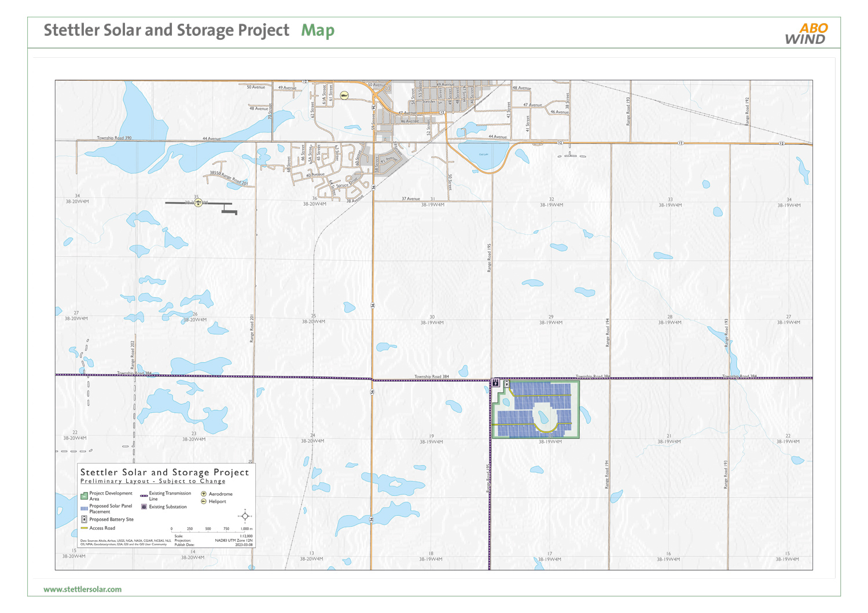Click the Aerodrome legend label
868x613 pixels.
tap(220, 494)
